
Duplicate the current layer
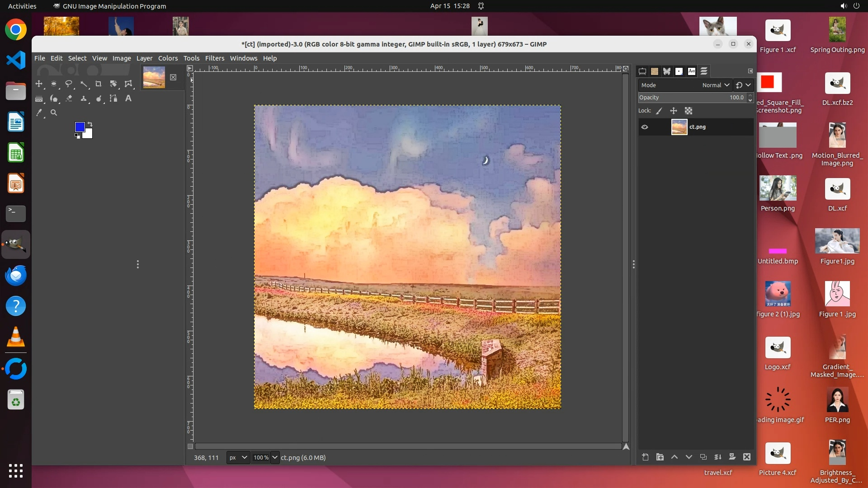pos(703,457)
